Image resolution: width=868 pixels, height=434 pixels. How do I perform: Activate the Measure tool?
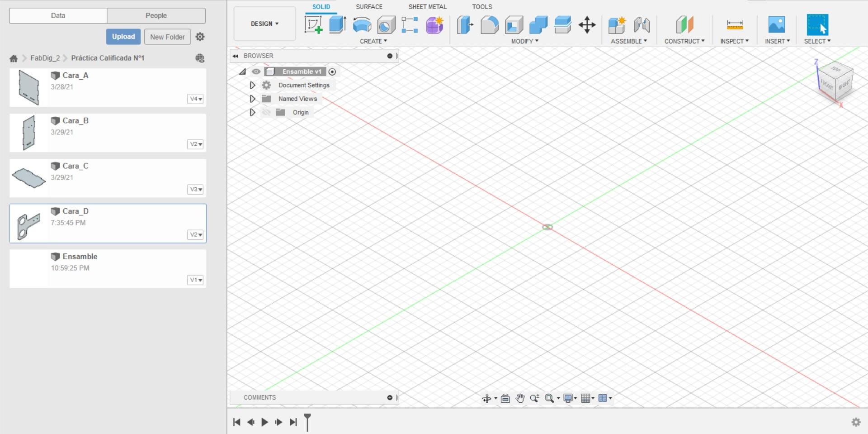[735, 24]
